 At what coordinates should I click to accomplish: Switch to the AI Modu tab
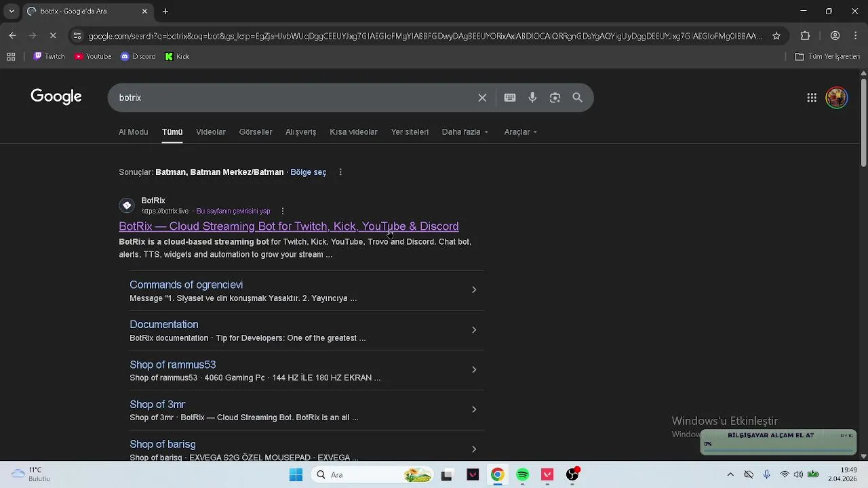tap(133, 132)
